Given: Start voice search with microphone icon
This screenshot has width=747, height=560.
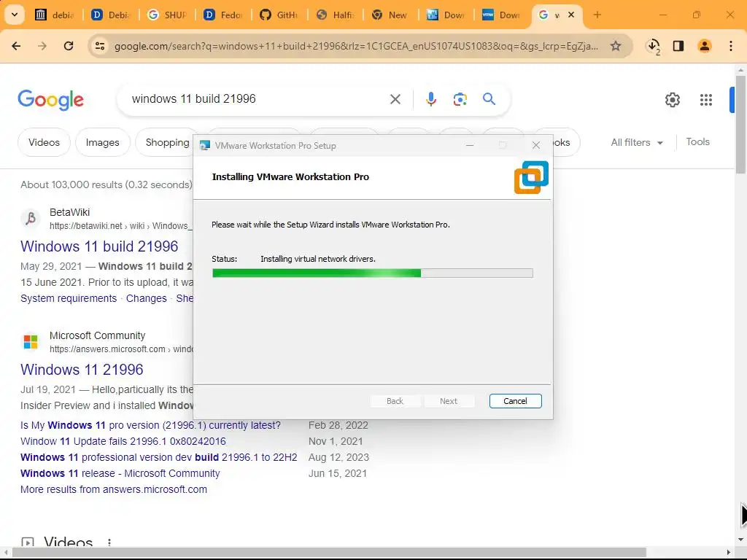Looking at the screenshot, I should pyautogui.click(x=430, y=99).
